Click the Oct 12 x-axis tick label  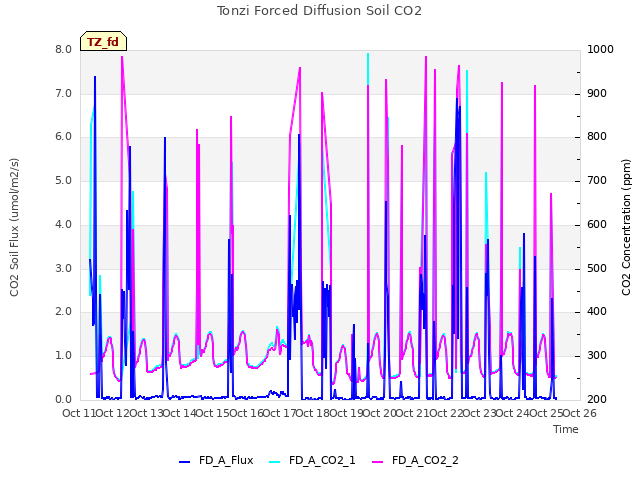coord(113,413)
